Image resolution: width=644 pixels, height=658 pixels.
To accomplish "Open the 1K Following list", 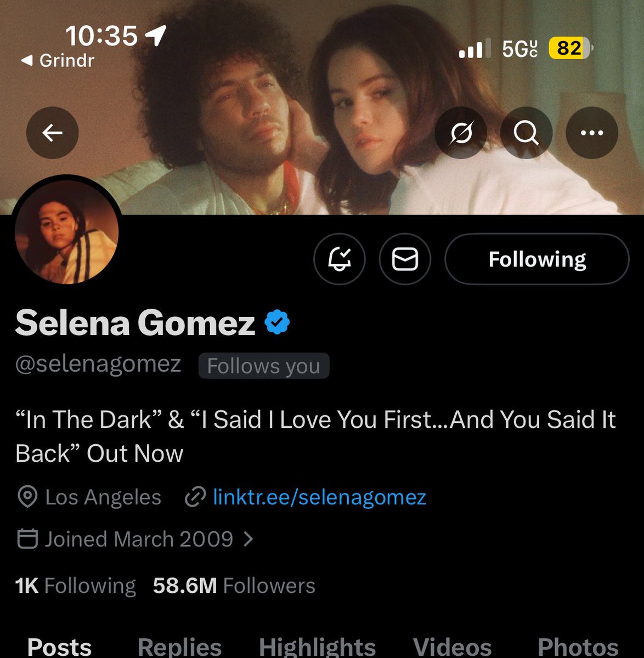I will coord(76,586).
